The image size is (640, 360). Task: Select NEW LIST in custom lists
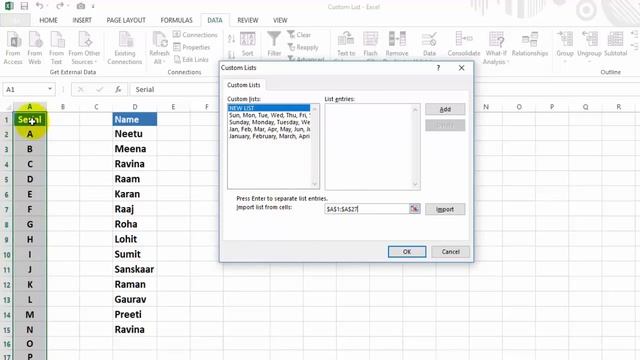point(269,108)
